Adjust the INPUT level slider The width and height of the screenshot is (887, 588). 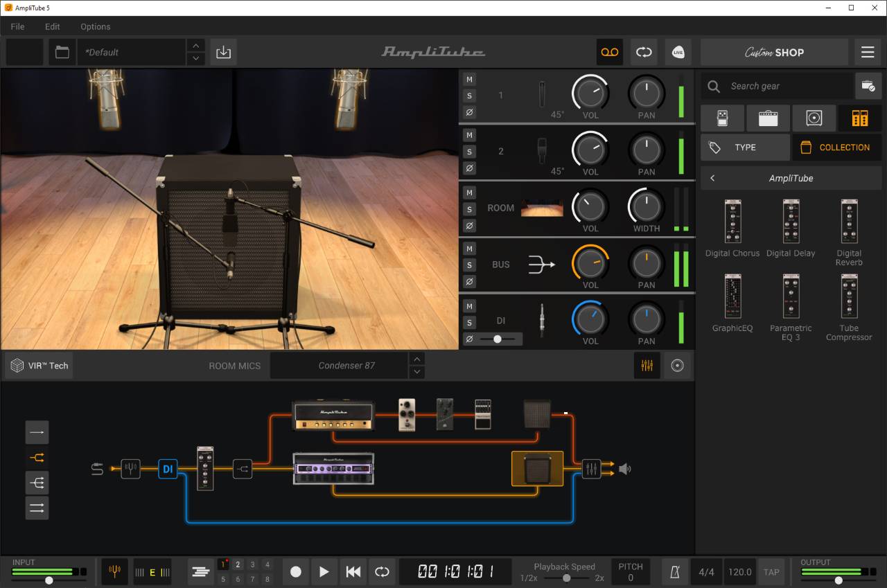49,580
